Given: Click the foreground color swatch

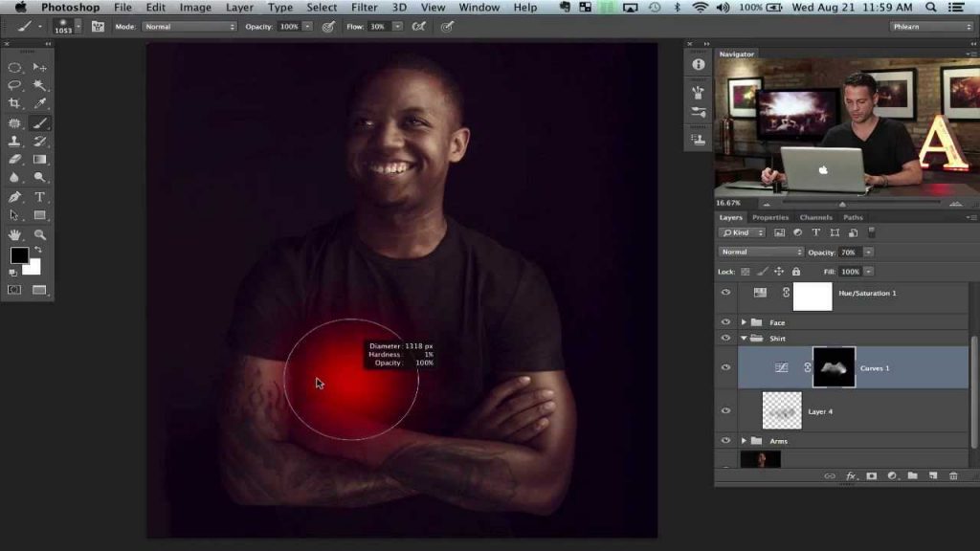Looking at the screenshot, I should [19, 255].
